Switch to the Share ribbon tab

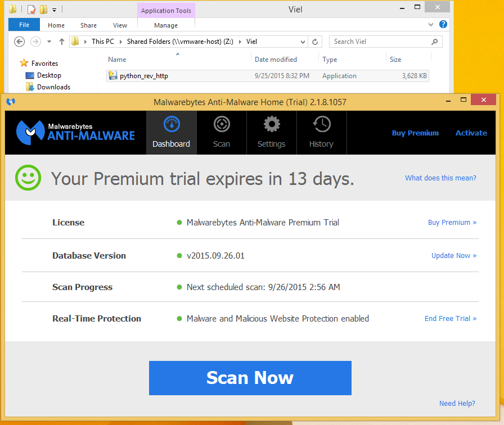[x=88, y=25]
